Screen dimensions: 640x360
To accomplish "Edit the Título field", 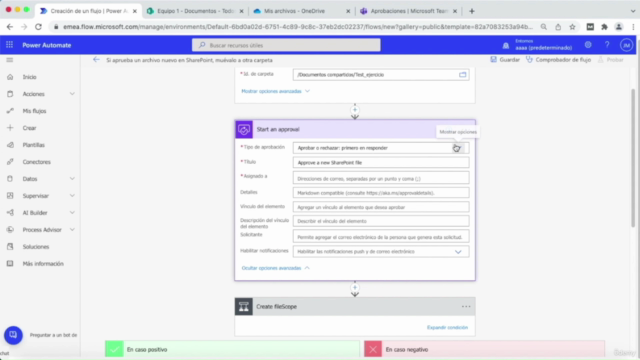I will [x=381, y=162].
